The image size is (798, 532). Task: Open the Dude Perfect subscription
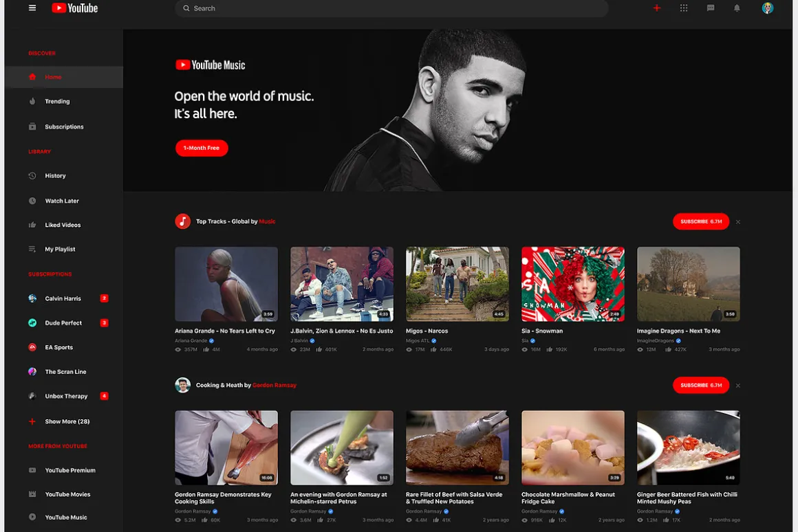pos(63,323)
